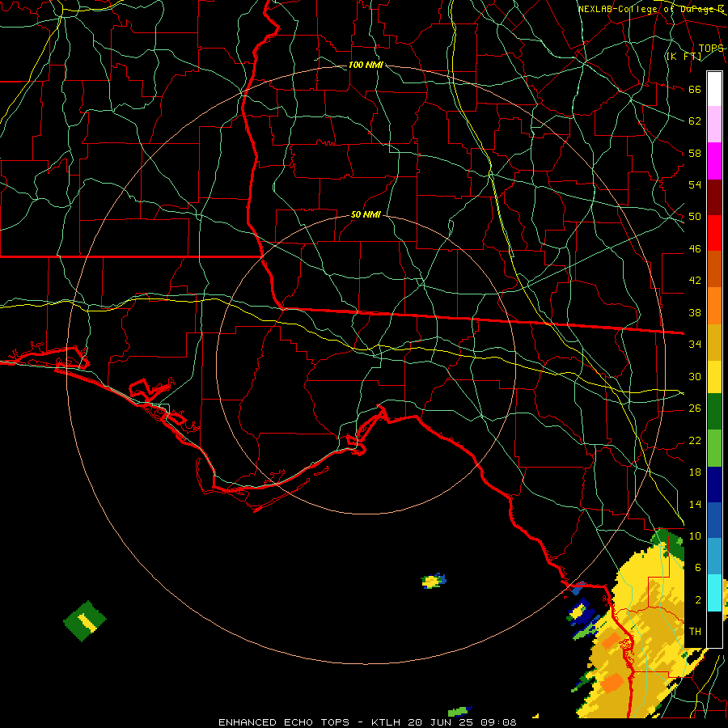Click the 'TH' threshold legend label
Screen dimensions: 728x728
(x=695, y=632)
